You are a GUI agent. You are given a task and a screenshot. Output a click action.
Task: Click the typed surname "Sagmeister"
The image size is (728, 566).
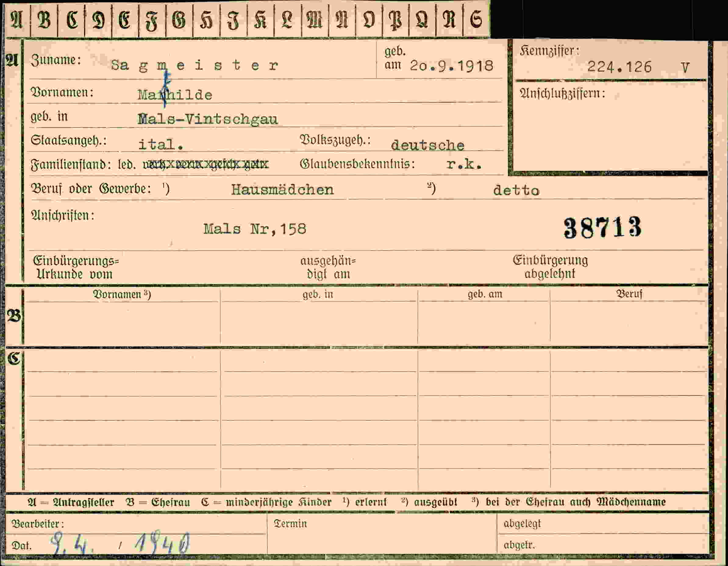click(195, 65)
